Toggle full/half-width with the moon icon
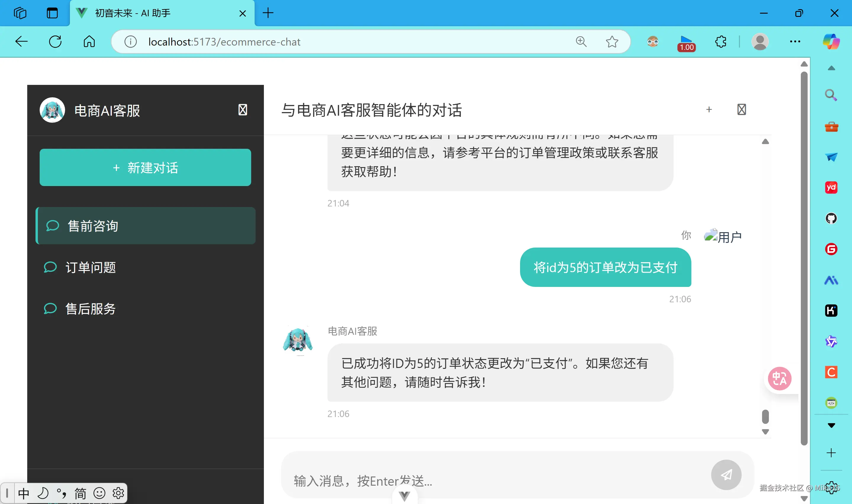The image size is (852, 504). [x=43, y=493]
